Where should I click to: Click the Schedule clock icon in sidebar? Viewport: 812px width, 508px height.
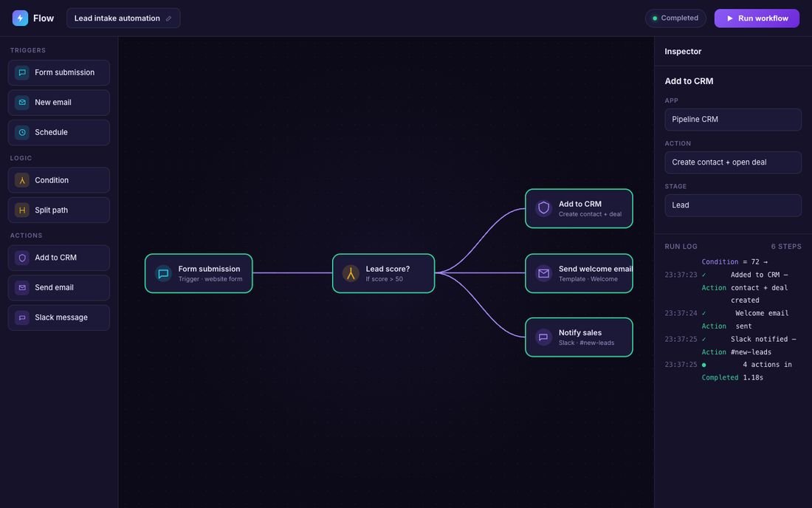point(21,133)
